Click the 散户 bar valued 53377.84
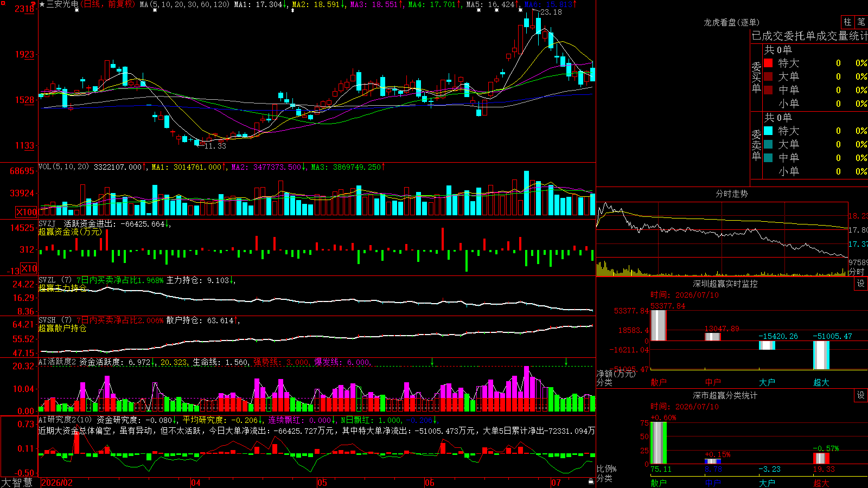This screenshot has height=488, width=868. pyautogui.click(x=659, y=325)
